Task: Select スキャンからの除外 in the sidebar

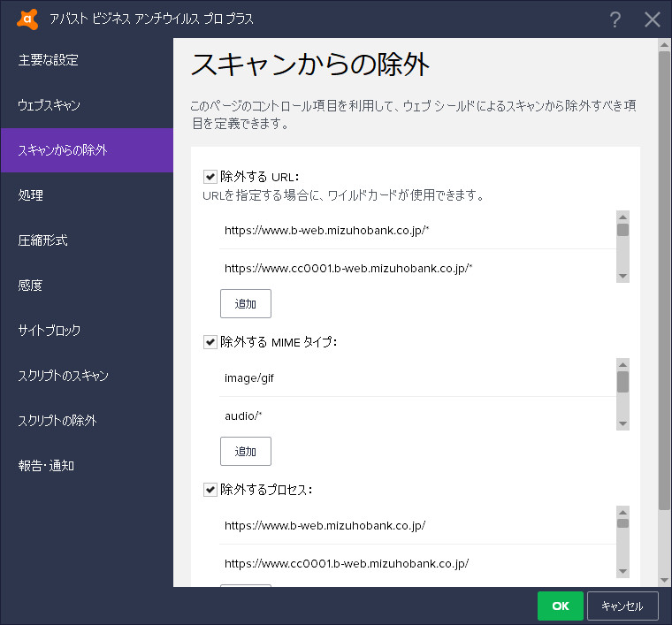Action: (x=87, y=150)
